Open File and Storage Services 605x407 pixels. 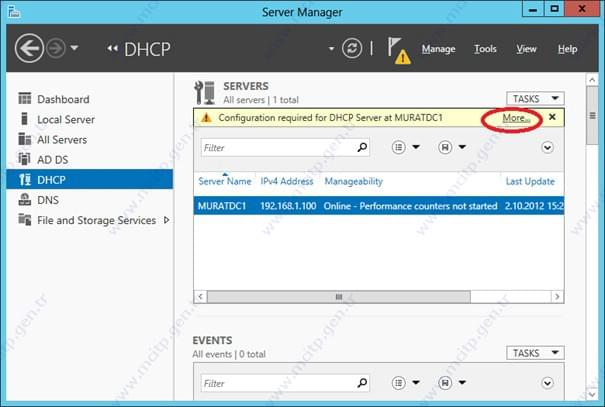[x=96, y=220]
